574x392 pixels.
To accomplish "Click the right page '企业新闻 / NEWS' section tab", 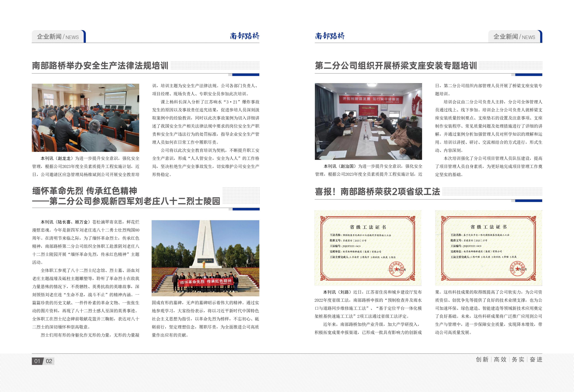I will point(515,37).
